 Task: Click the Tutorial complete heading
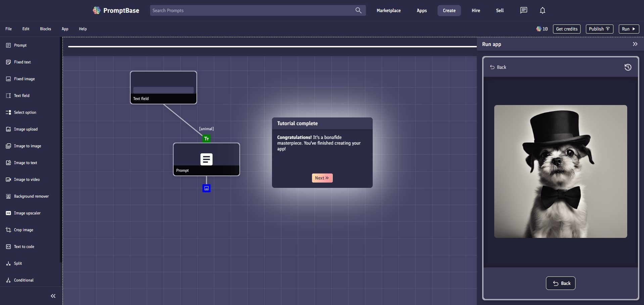pos(297,123)
